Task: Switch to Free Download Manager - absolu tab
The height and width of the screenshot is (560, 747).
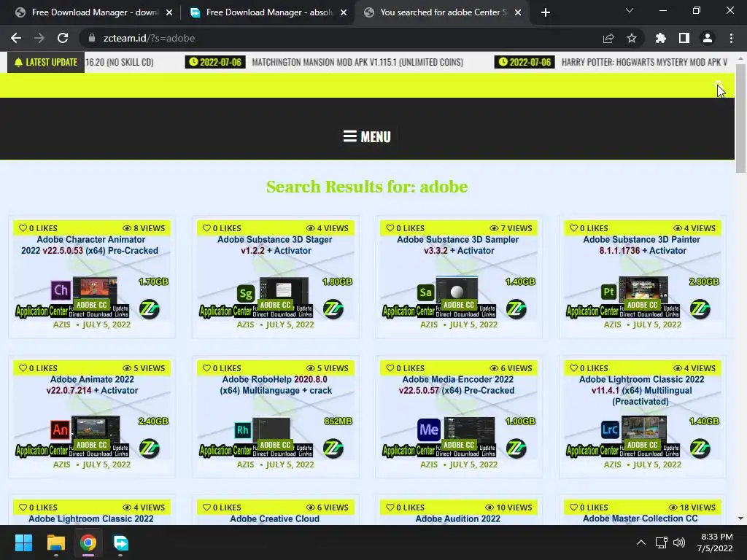Action: click(269, 12)
